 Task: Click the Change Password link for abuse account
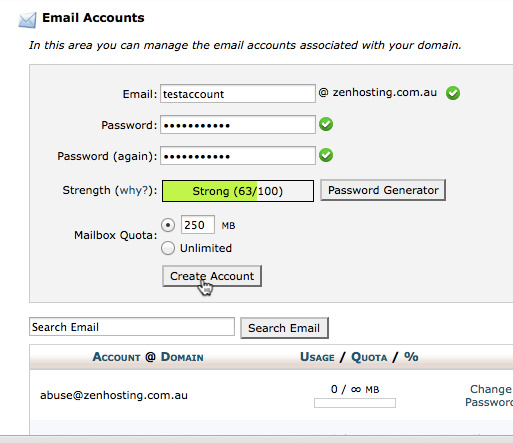(x=489, y=395)
